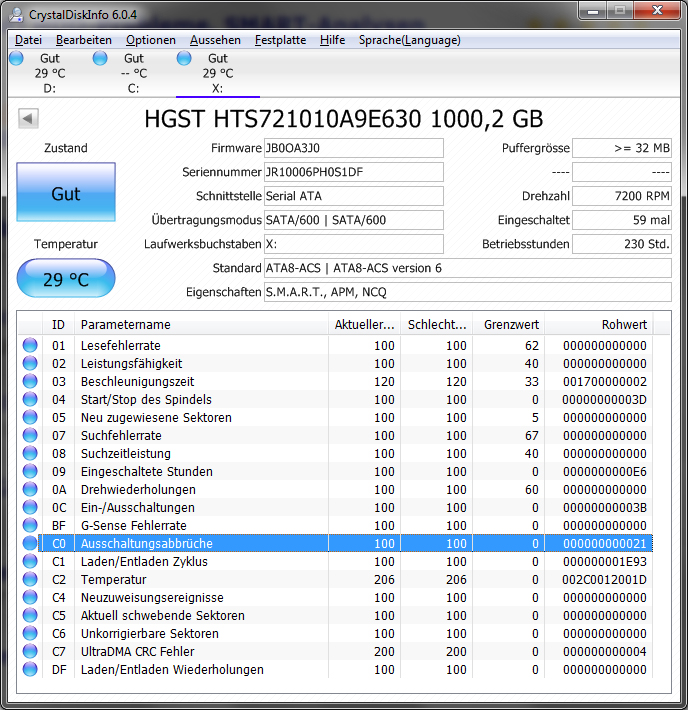This screenshot has height=710, width=688.
Task: Sort by the Aktueller column header
Action: click(365, 325)
